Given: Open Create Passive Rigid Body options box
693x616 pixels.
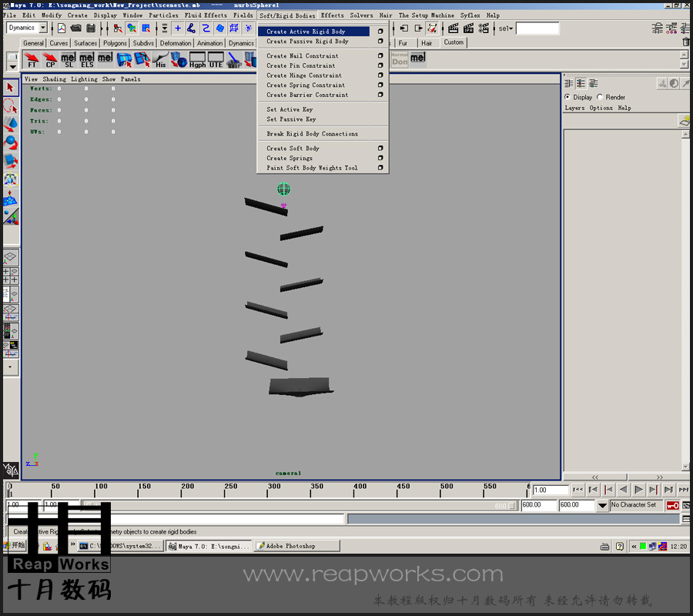Looking at the screenshot, I should [380, 41].
